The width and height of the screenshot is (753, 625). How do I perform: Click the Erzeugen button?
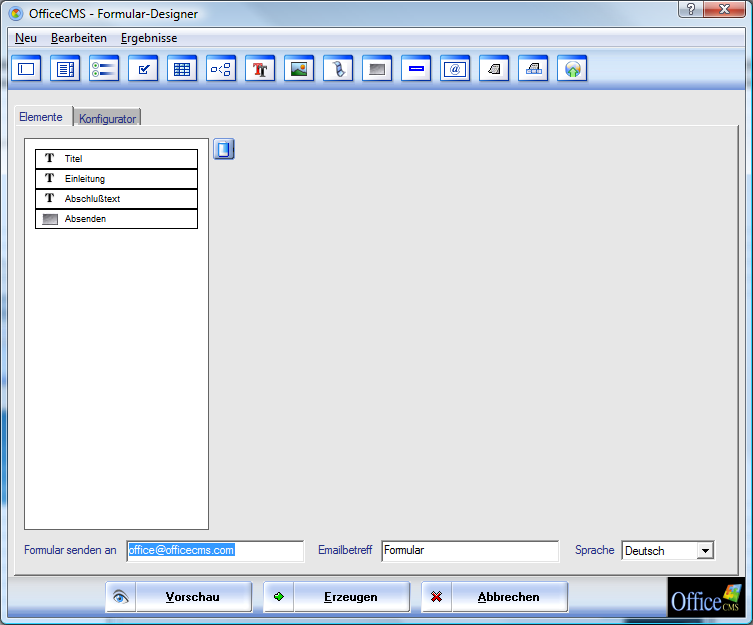click(351, 597)
